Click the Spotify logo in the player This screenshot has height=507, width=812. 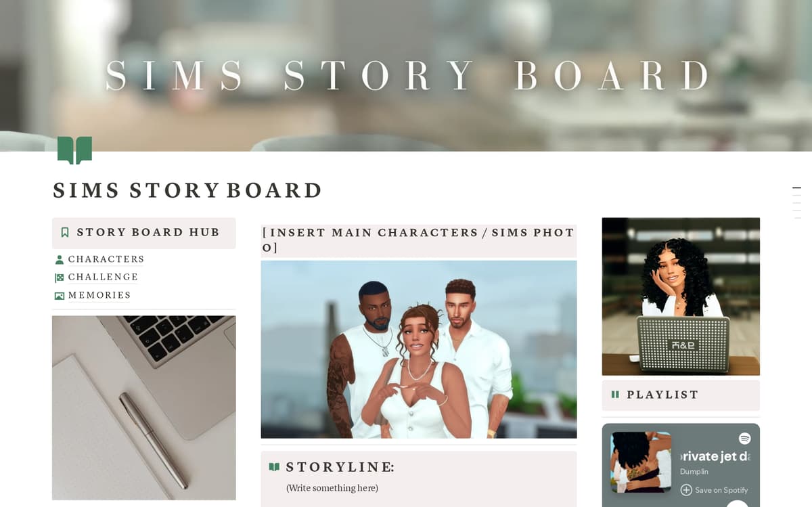pyautogui.click(x=745, y=439)
